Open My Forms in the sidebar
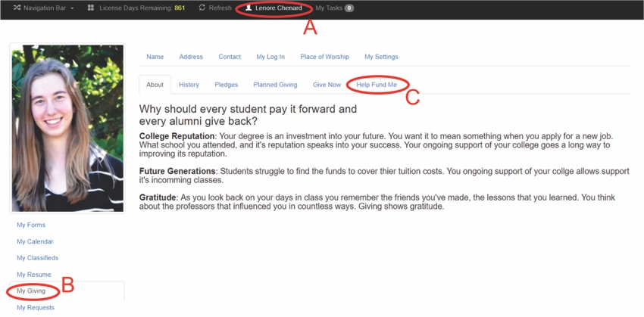This screenshot has width=644, height=317. (31, 225)
